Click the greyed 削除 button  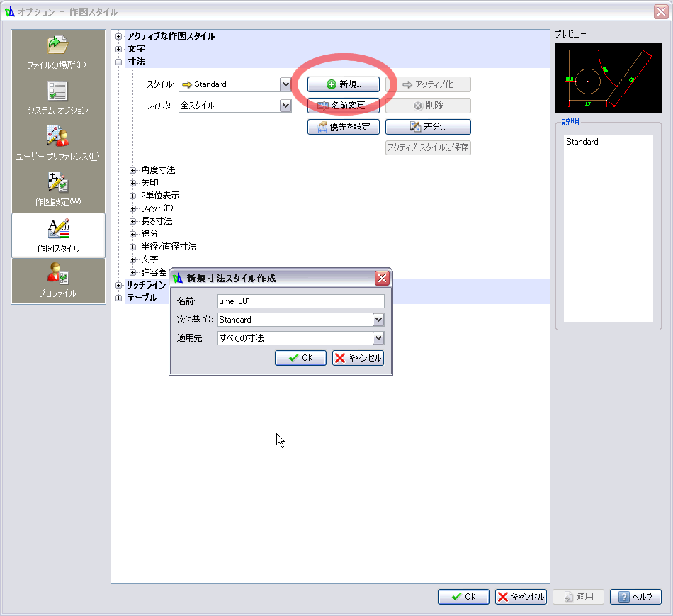tap(428, 106)
